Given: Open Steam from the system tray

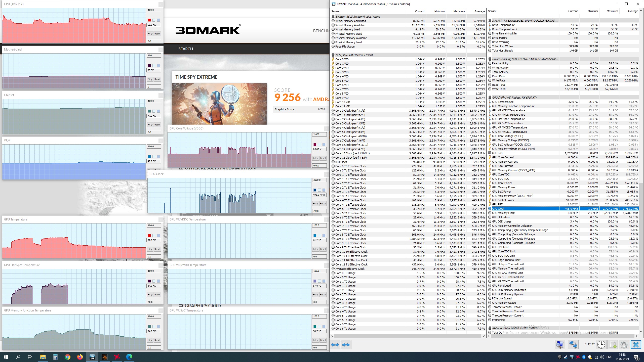Looking at the screenshot, I should pyautogui.click(x=566, y=357).
